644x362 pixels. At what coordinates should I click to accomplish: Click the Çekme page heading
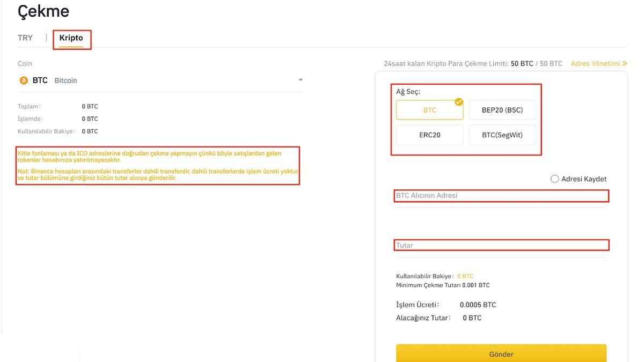point(43,11)
